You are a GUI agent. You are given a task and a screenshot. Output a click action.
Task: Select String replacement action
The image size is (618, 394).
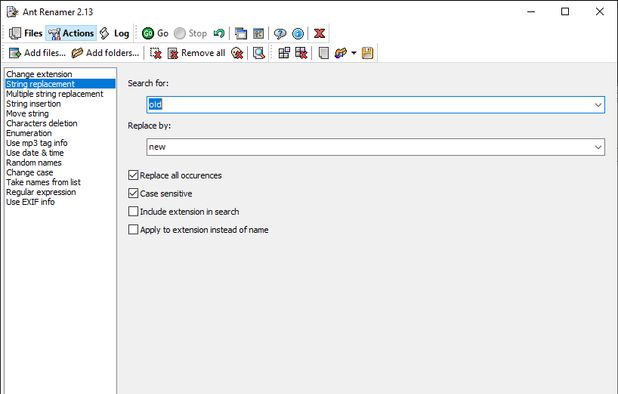60,84
